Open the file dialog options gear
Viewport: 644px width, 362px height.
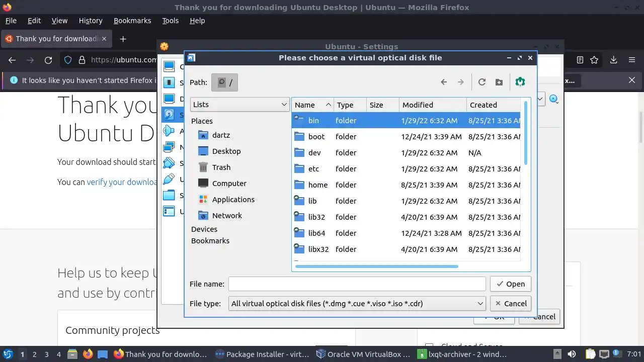[520, 82]
